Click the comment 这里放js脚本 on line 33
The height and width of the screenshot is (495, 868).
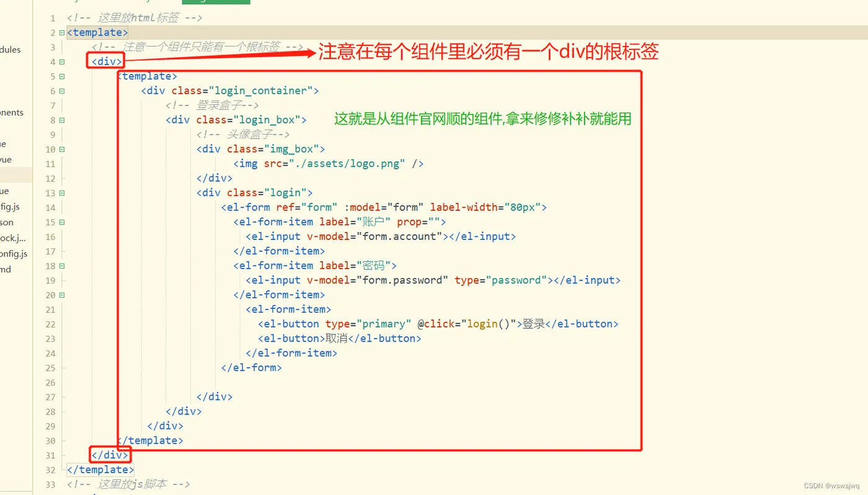click(x=128, y=484)
